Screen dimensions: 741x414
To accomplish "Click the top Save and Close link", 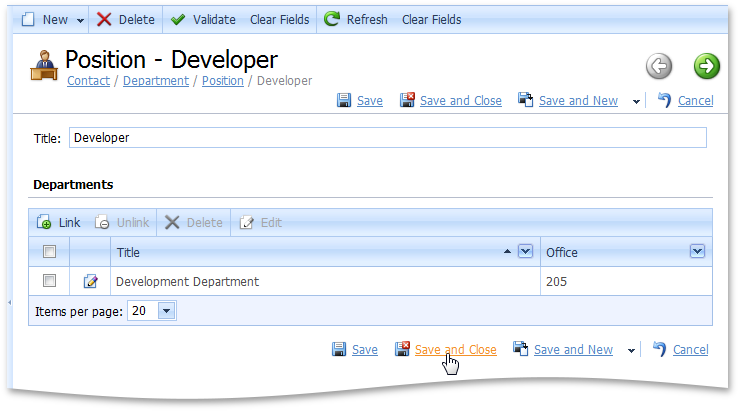I will pos(461,101).
